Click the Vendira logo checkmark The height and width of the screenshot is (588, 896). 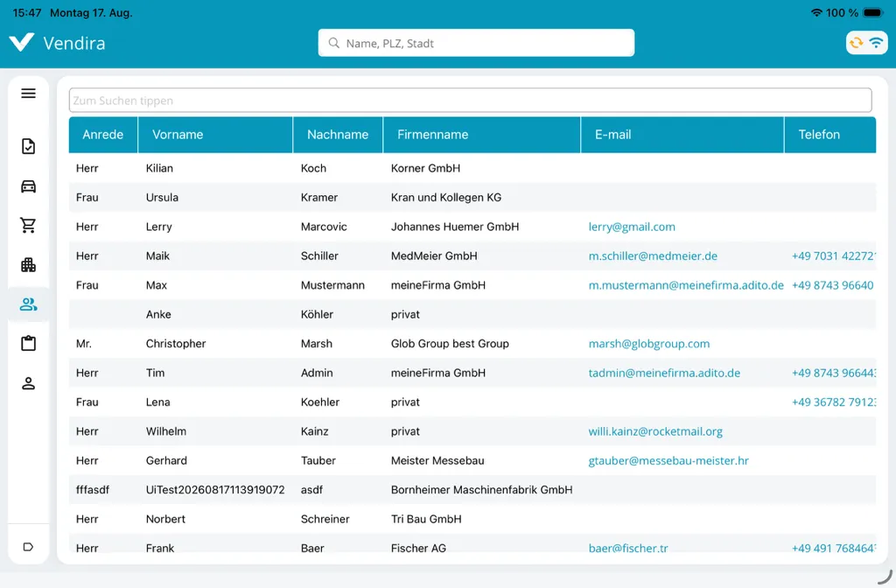(22, 42)
